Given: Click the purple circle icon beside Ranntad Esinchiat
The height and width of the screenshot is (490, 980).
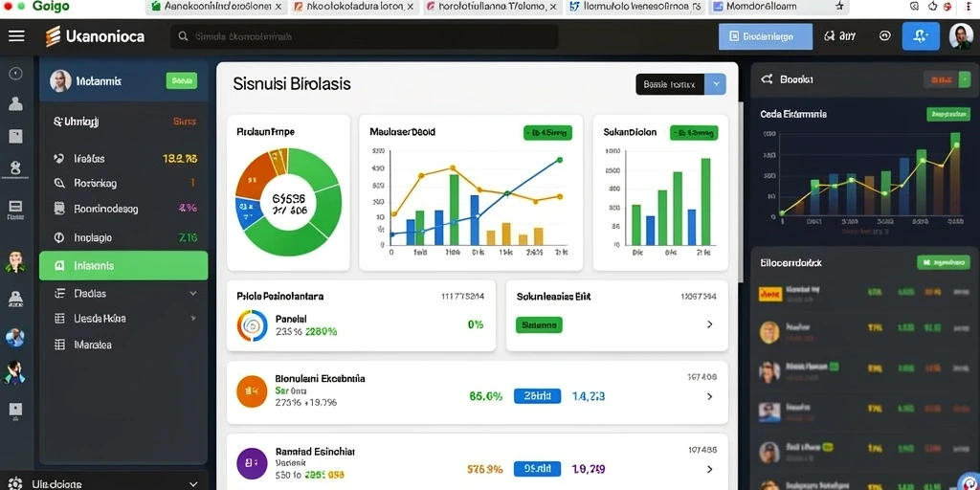Looking at the screenshot, I should pos(252,464).
